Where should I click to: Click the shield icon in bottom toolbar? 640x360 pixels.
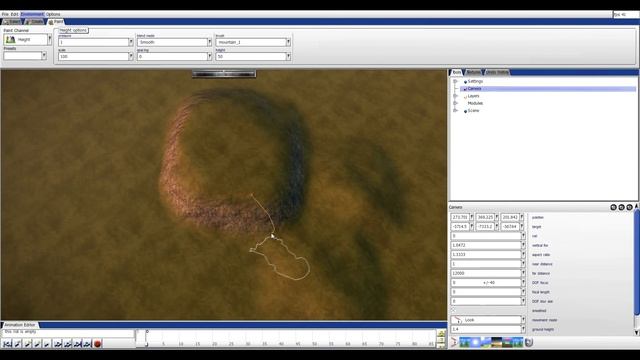click(x=529, y=342)
